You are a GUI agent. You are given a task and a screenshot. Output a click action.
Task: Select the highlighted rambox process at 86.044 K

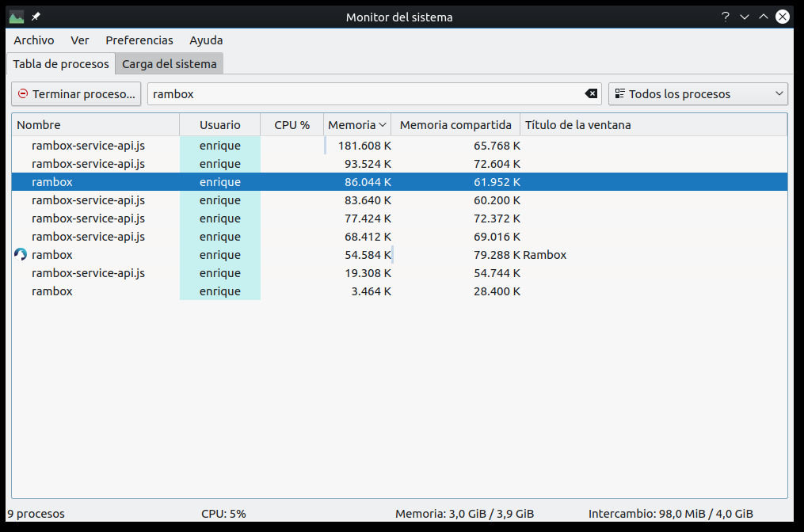[x=399, y=182]
